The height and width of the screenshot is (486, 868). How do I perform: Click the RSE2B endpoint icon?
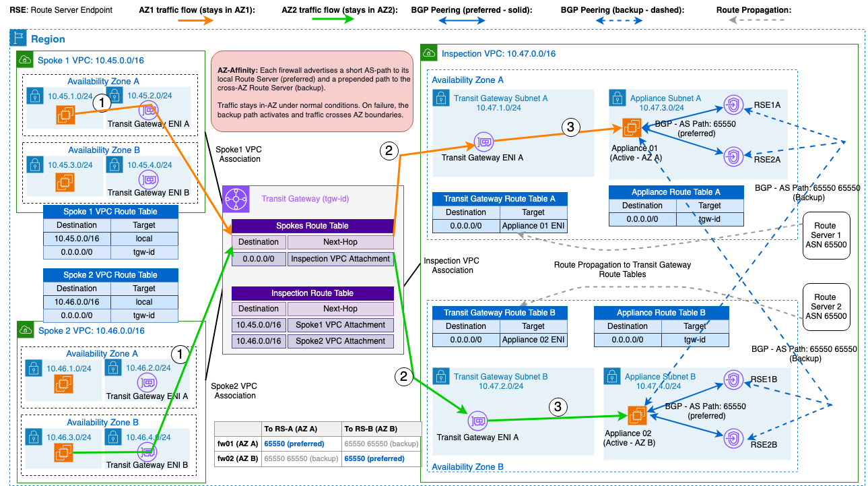click(x=732, y=439)
